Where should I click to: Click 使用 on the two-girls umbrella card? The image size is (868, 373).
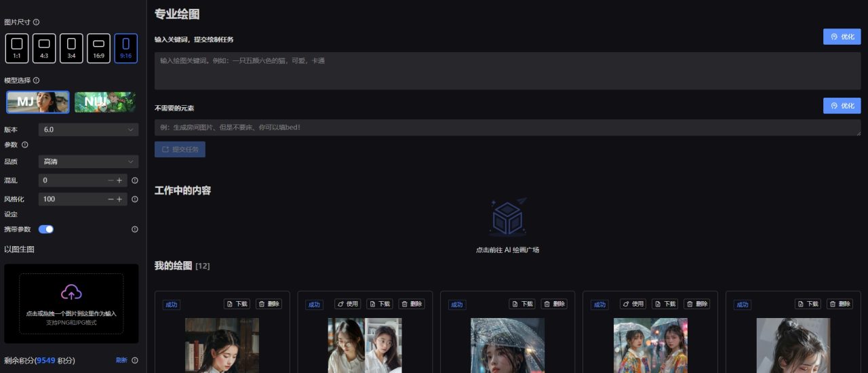click(x=634, y=304)
